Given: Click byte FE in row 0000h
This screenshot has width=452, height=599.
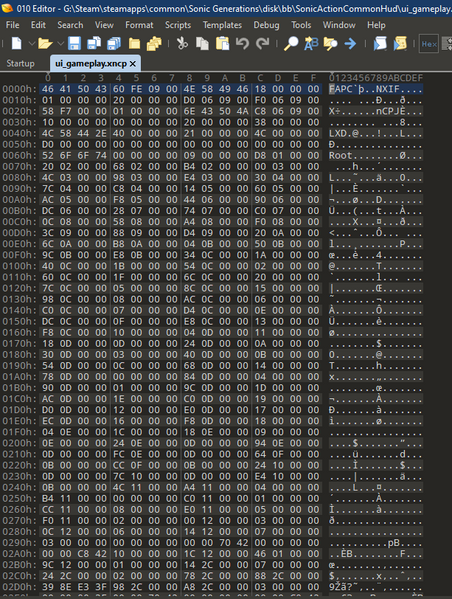Looking at the screenshot, I should (136, 89).
